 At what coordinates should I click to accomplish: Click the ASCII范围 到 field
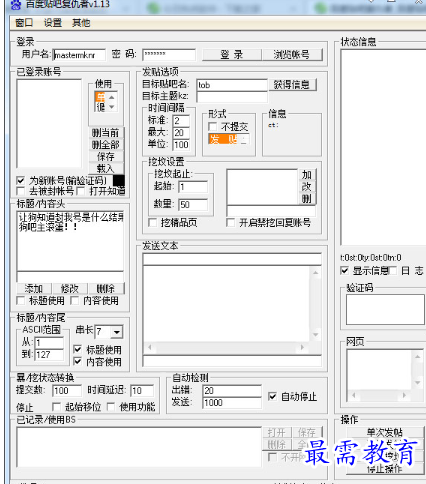click(x=49, y=355)
